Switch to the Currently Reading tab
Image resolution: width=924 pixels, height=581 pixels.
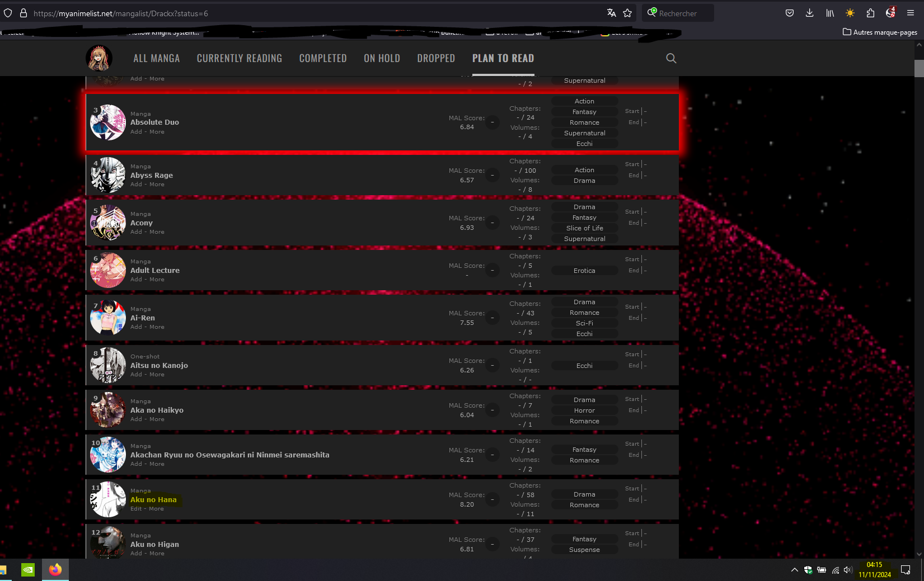pyautogui.click(x=240, y=58)
